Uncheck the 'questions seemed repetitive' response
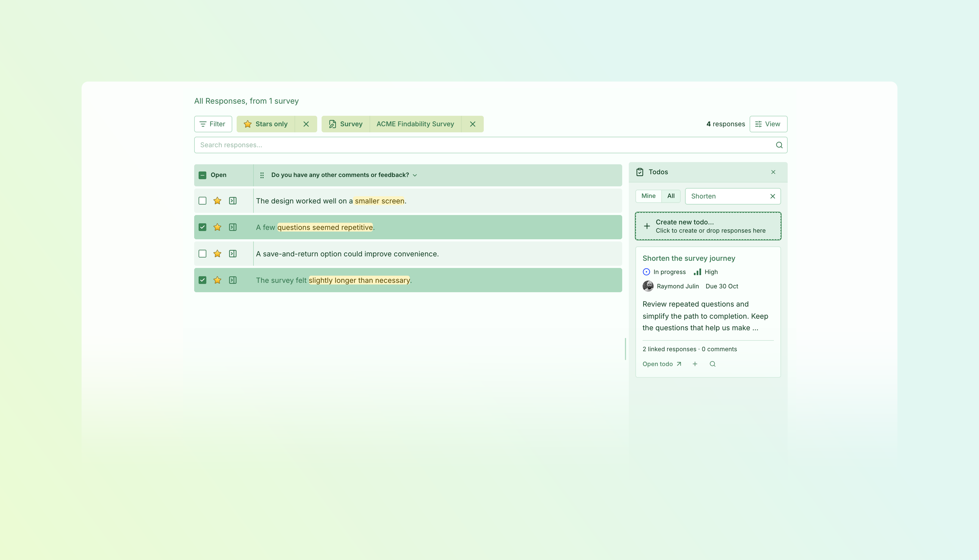The width and height of the screenshot is (979, 560). click(202, 227)
